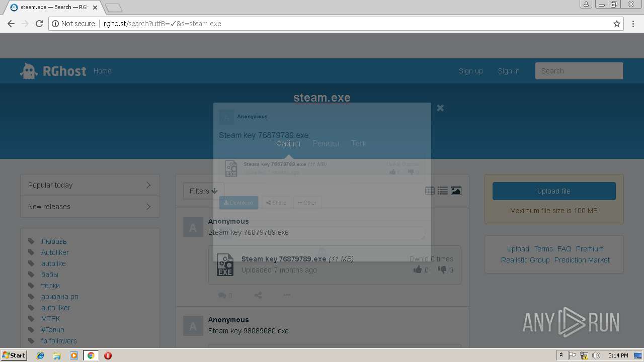Expand Popular today section
Image resolution: width=644 pixels, height=362 pixels.
90,185
